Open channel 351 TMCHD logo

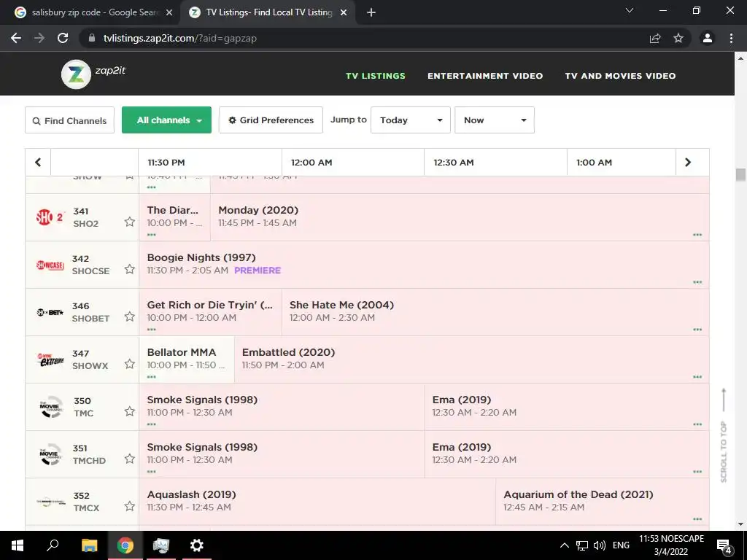point(50,454)
